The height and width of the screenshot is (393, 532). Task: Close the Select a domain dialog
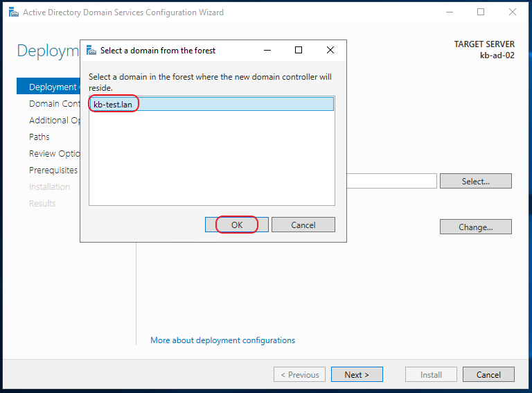pyautogui.click(x=330, y=50)
